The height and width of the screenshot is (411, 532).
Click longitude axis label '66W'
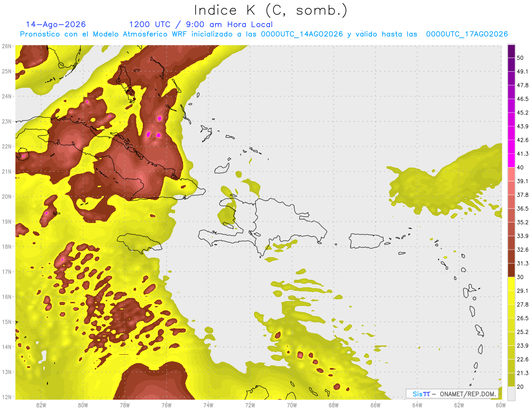pyautogui.click(x=375, y=405)
